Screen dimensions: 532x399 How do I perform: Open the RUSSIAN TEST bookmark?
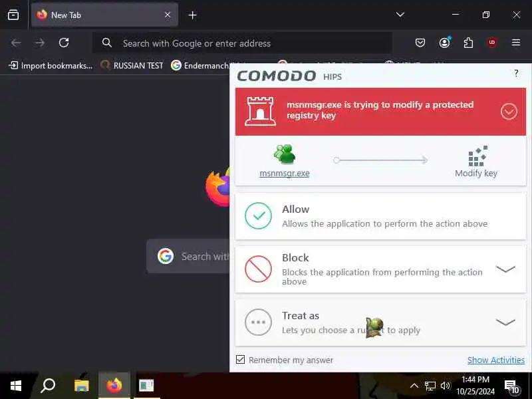132,65
